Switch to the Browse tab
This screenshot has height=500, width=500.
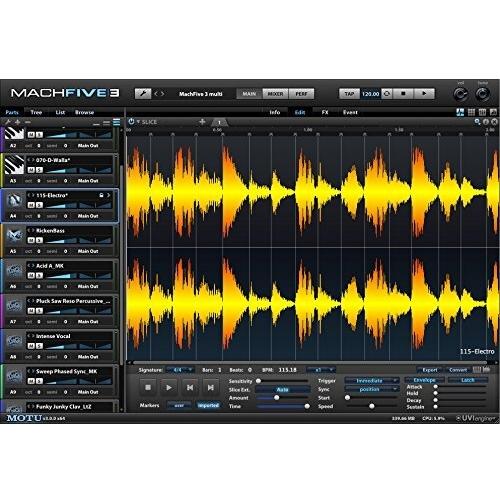tap(84, 112)
